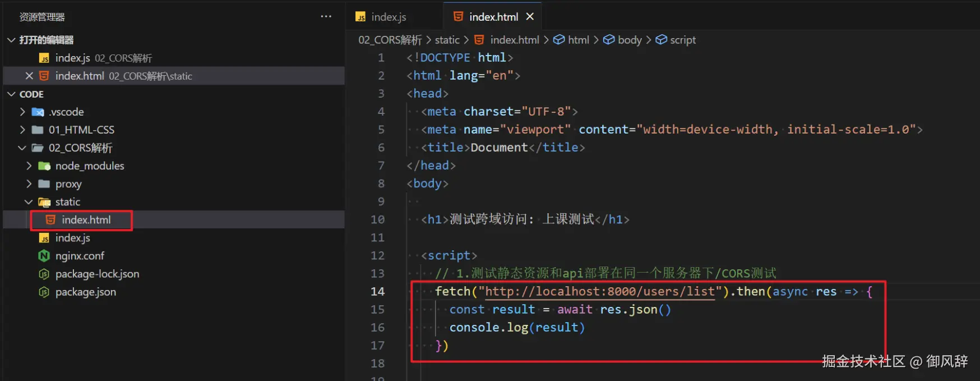This screenshot has height=381, width=980.
Task: Click HTML5 icon of index.html in open editors
Action: point(44,76)
